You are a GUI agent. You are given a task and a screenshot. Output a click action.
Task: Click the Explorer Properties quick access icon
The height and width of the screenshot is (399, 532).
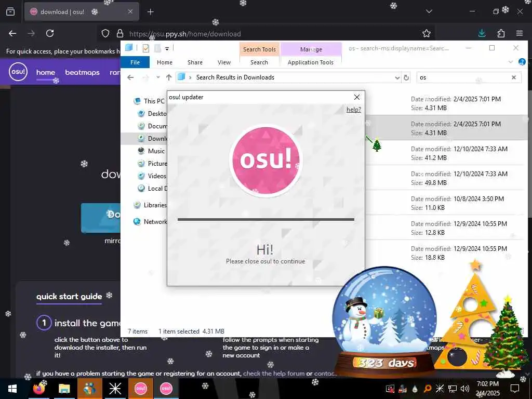coord(146,48)
